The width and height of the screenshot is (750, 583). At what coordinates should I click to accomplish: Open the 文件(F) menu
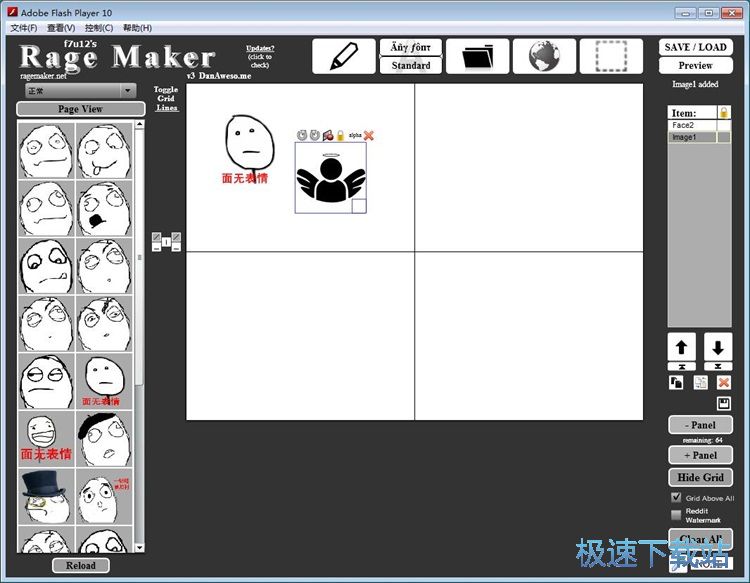point(24,28)
